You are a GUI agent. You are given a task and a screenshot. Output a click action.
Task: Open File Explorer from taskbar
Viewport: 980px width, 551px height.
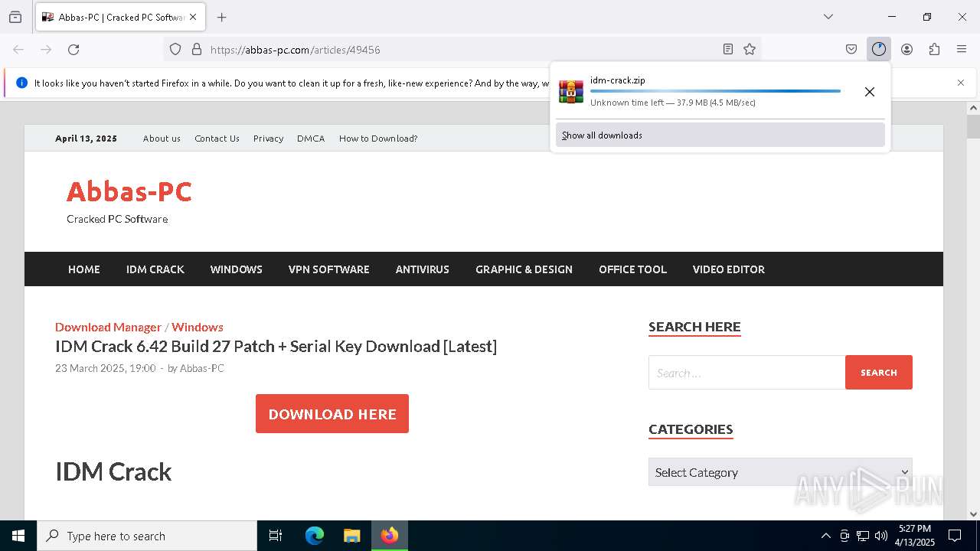351,536
